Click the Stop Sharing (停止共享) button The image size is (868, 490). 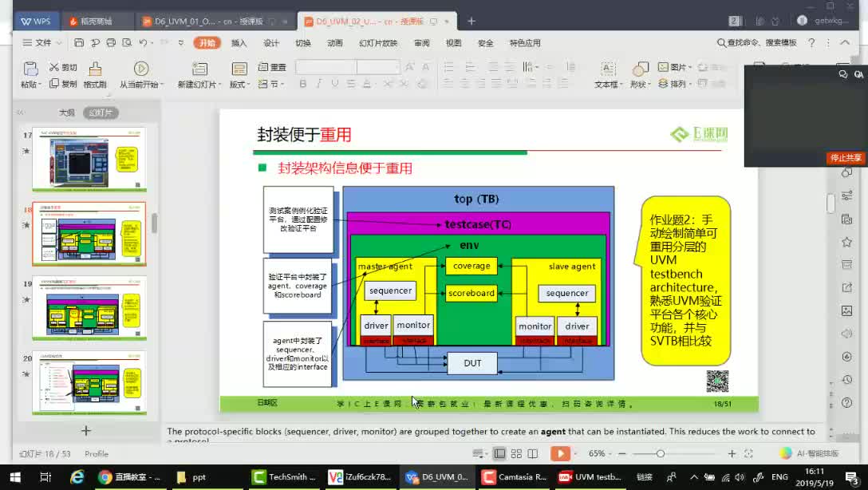(x=846, y=158)
